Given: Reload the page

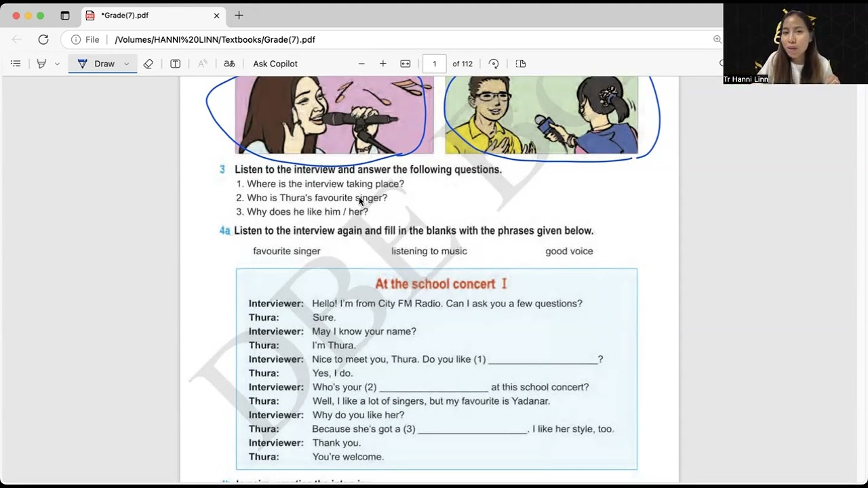Looking at the screenshot, I should [x=43, y=39].
